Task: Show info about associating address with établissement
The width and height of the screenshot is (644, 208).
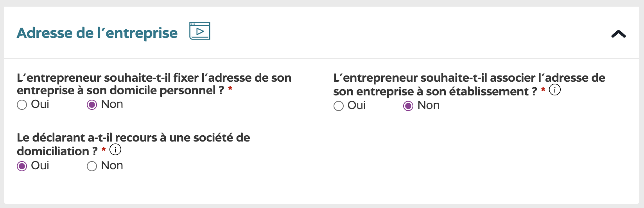Action: (x=555, y=90)
